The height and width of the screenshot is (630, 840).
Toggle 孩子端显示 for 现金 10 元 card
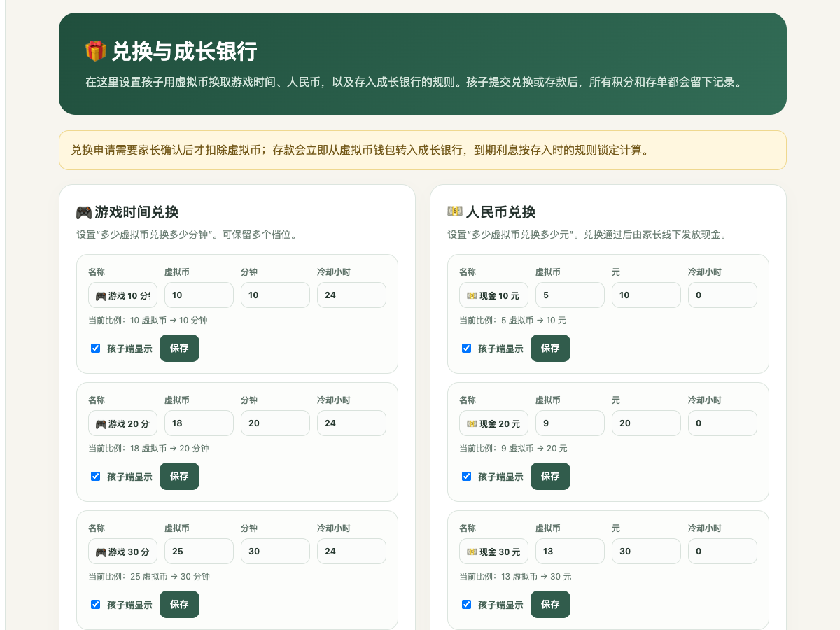tap(467, 348)
